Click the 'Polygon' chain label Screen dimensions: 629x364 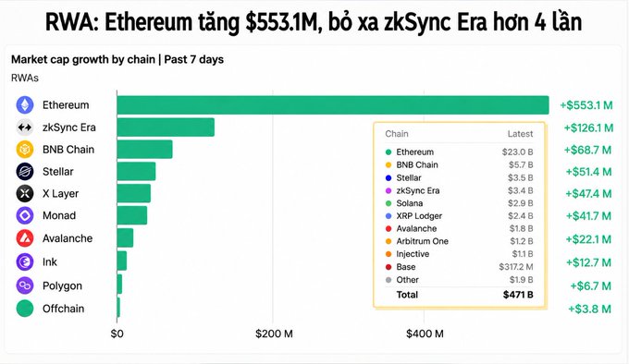62,285
